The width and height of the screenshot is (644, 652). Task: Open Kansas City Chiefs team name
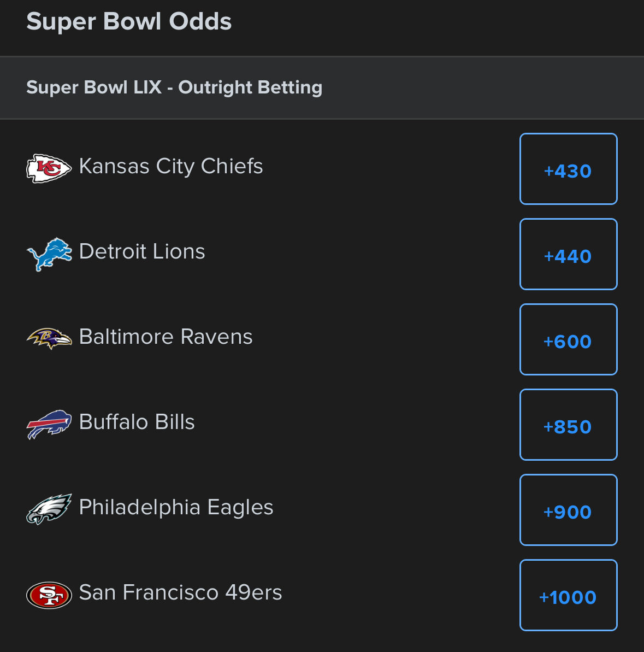point(171,167)
